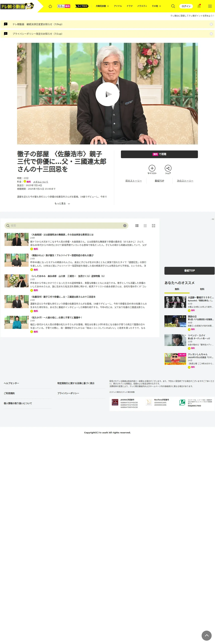This screenshot has width=215, height=644.
Task: Open the リベンジ・スパイ recommendation thumbnail
Action: [x=175, y=340]
